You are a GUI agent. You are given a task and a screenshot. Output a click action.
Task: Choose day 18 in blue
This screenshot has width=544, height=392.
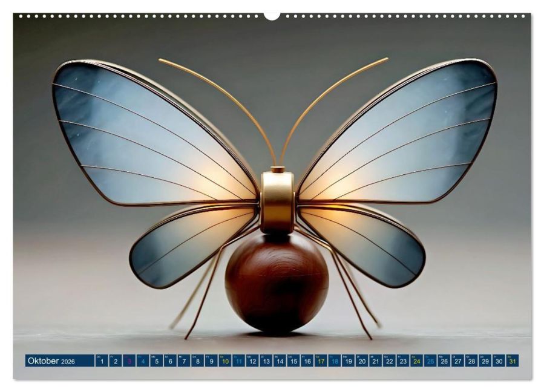tap(335, 361)
